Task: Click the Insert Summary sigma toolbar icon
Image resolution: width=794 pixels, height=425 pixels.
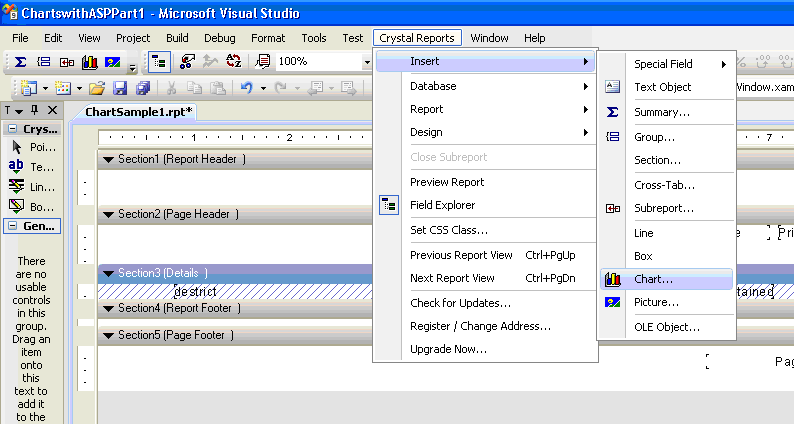Action: (x=20, y=62)
